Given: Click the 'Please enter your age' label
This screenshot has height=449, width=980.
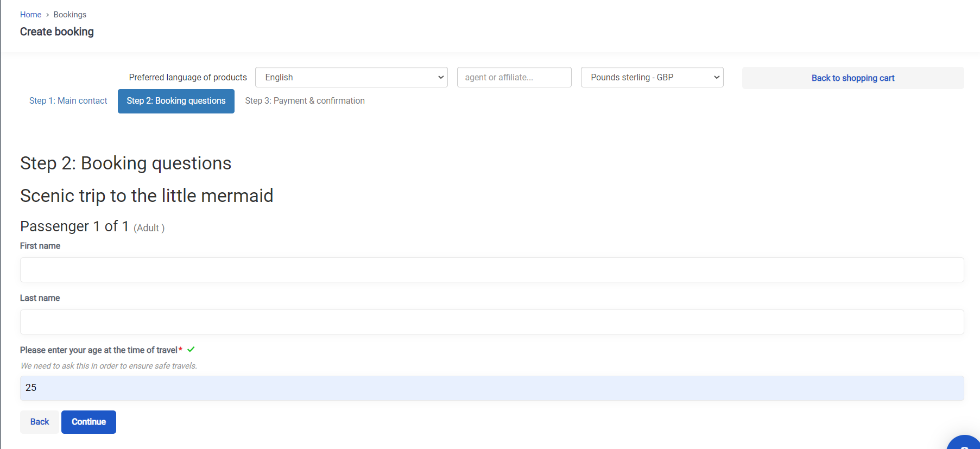Looking at the screenshot, I should 99,350.
